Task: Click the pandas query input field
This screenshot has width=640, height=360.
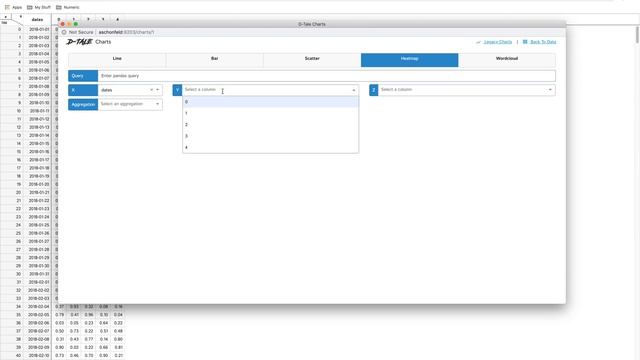Action: click(x=327, y=76)
